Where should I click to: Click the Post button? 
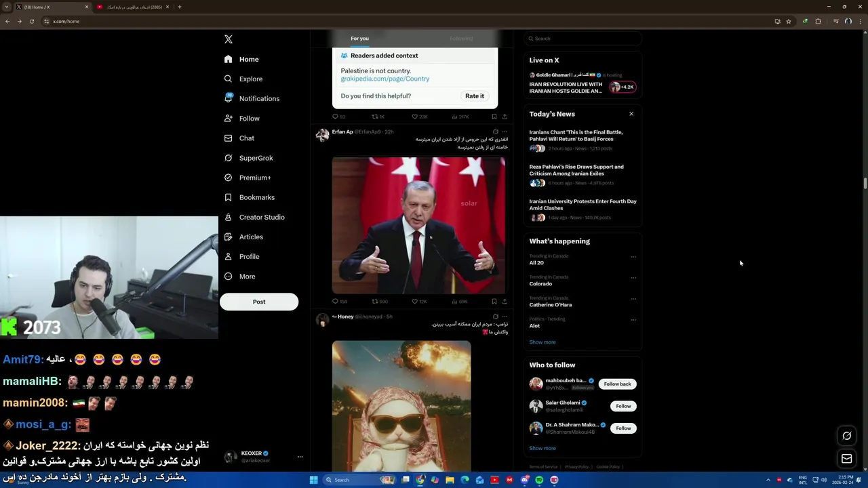click(x=259, y=302)
